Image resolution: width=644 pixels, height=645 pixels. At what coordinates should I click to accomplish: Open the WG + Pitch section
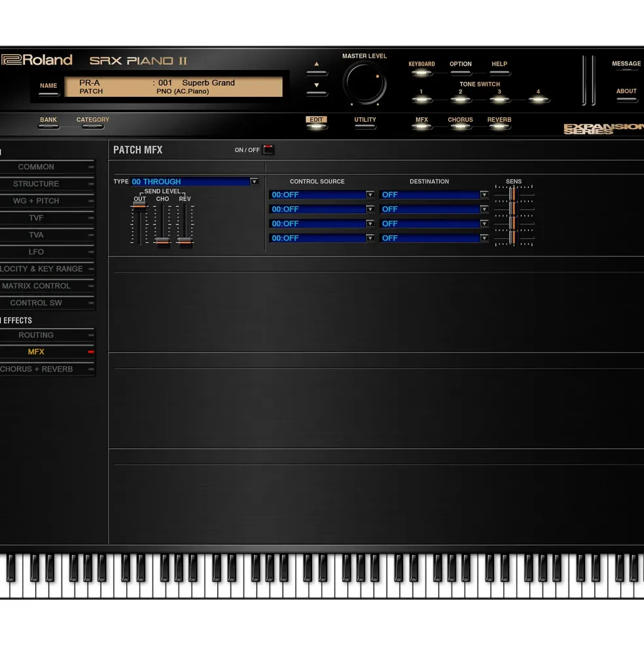click(47, 201)
